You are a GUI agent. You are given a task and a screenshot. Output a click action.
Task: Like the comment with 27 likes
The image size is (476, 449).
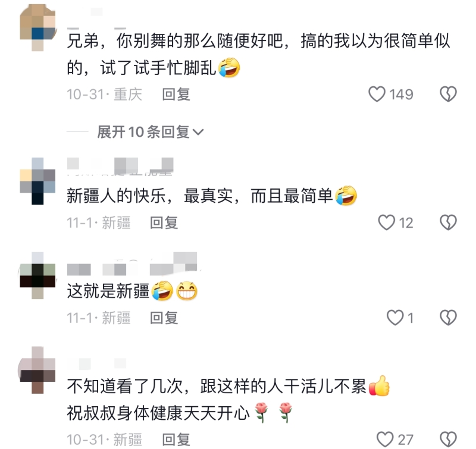pyautogui.click(x=385, y=439)
